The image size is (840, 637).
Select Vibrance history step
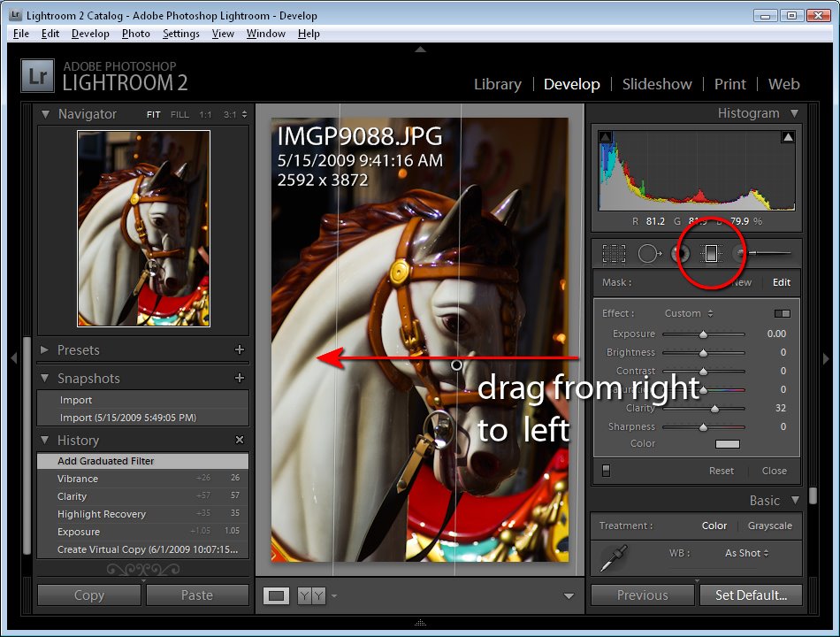click(x=142, y=479)
